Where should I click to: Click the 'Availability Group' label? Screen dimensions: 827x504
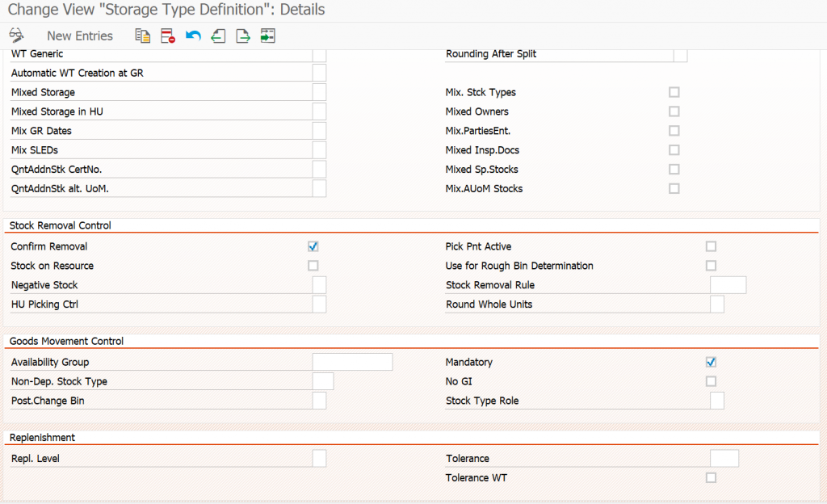tap(50, 362)
